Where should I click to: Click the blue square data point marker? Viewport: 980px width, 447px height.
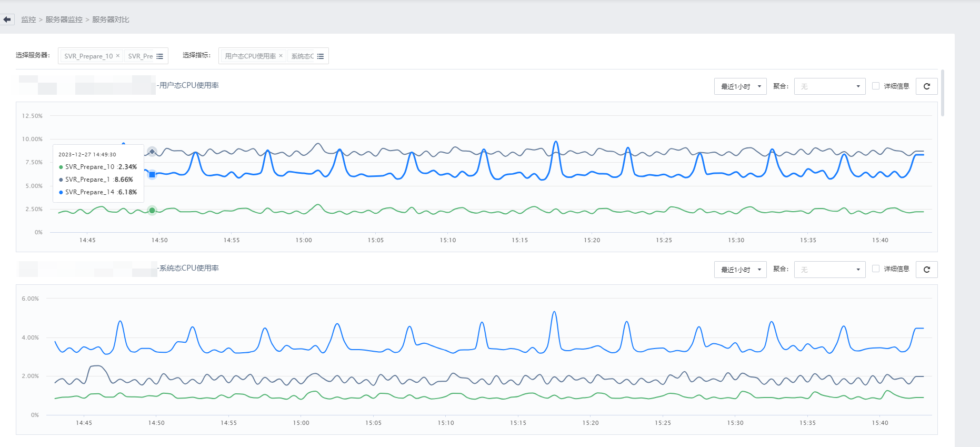[152, 174]
